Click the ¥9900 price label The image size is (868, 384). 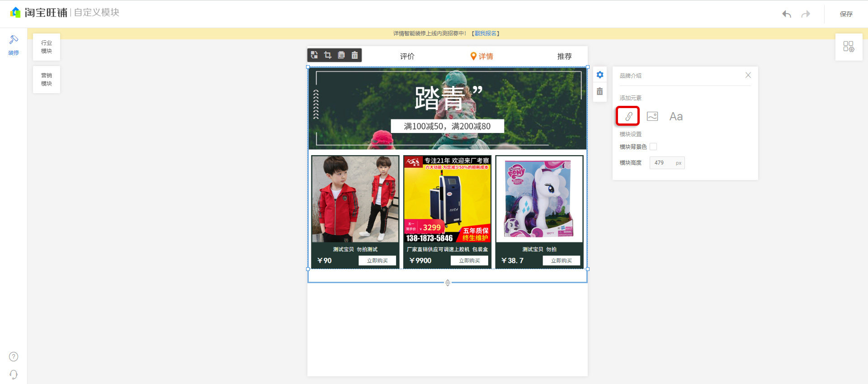tap(420, 261)
